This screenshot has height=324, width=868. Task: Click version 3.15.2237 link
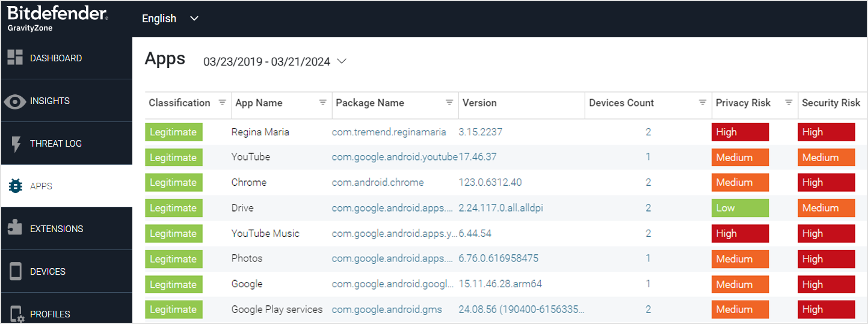coord(480,132)
